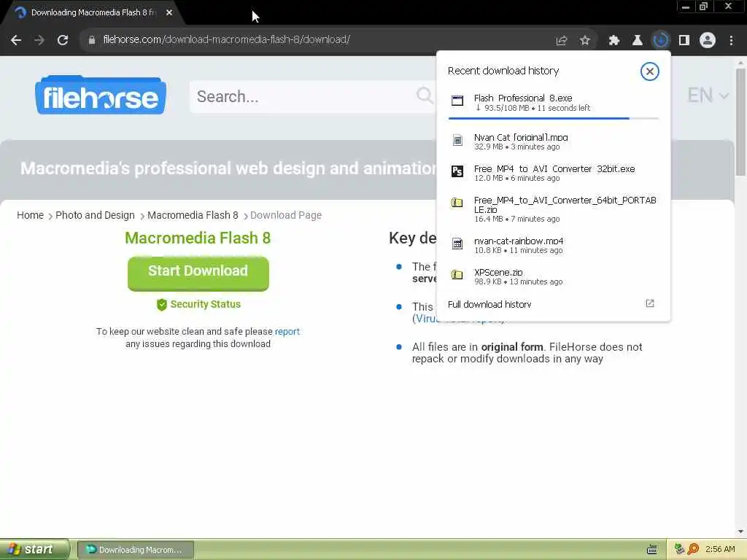Click Flash Professional 8.exe progress bar
The height and width of the screenshot is (560, 747).
point(554,118)
